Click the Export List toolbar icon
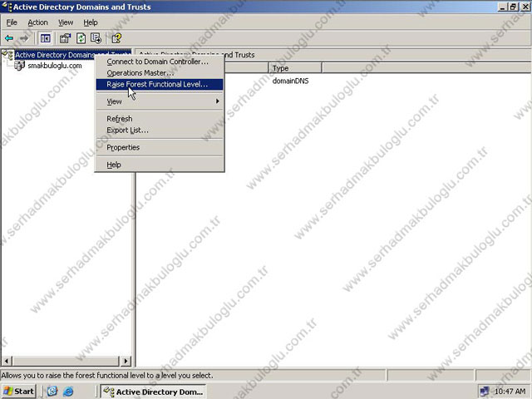This screenshot has height=399, width=532. tap(96, 38)
